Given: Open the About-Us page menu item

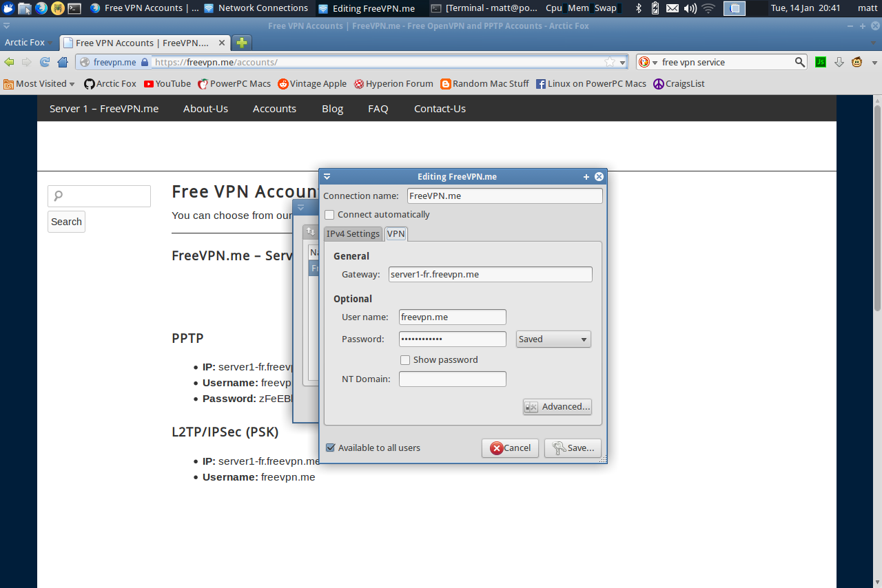Looking at the screenshot, I should pos(205,109).
